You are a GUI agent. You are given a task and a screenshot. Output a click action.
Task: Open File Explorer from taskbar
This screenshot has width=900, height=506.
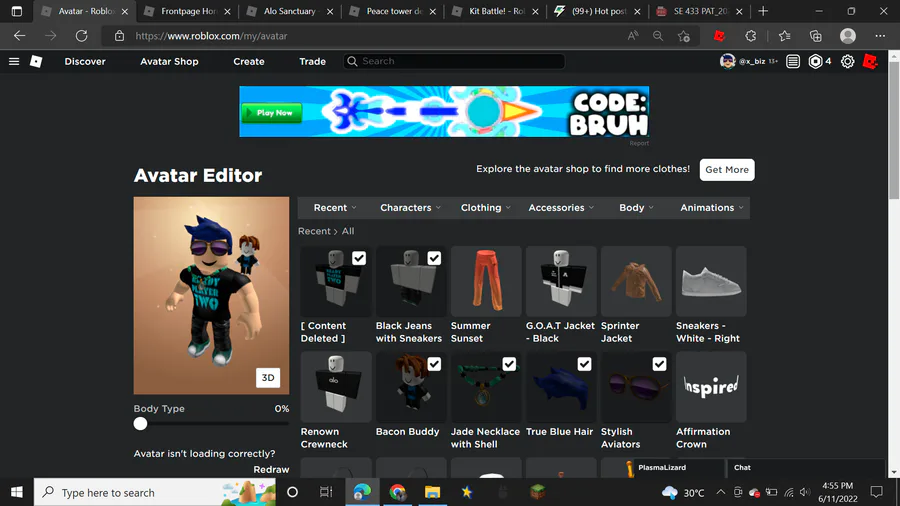[x=432, y=492]
